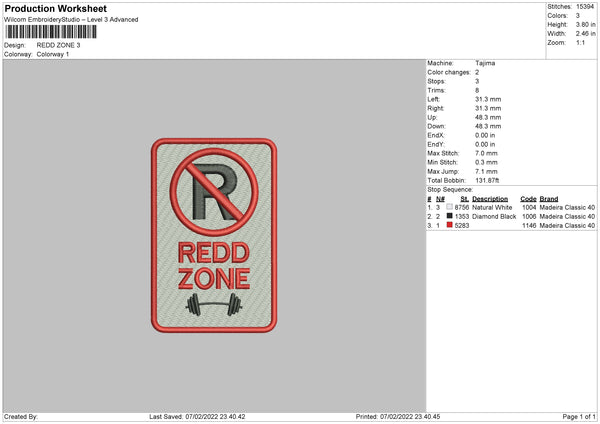Select the Diamond Black color swatch
600x424 pixels.
point(449,216)
